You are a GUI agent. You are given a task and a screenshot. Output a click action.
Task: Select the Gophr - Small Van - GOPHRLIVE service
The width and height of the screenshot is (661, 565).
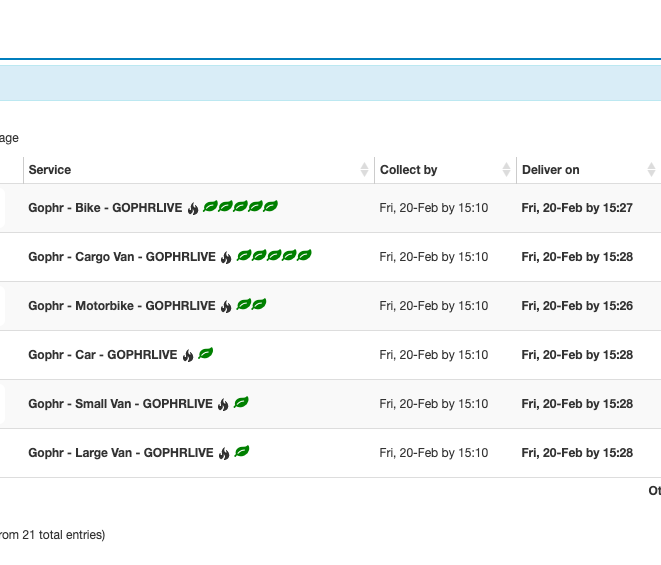[121, 404]
